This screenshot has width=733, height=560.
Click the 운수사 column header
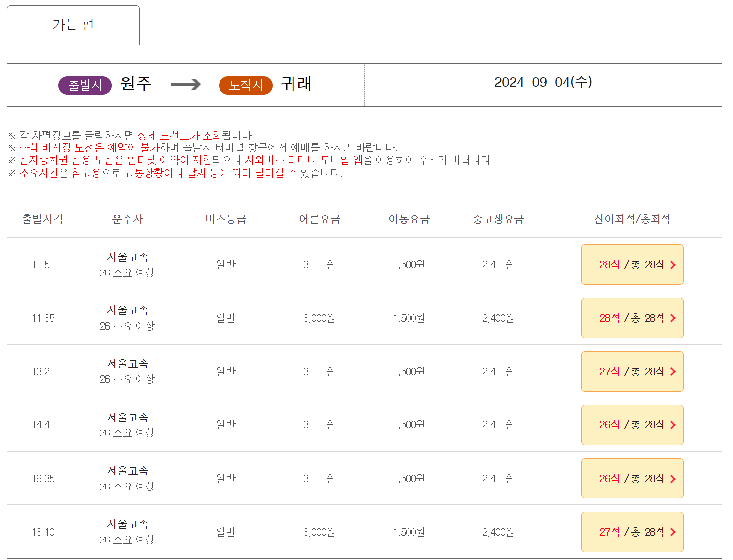(128, 219)
